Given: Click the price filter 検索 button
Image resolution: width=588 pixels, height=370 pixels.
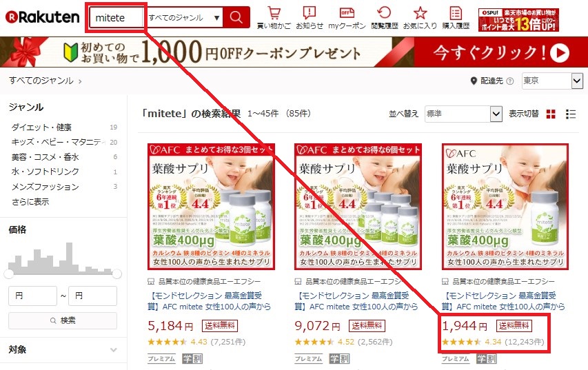Looking at the screenshot, I should pos(63,321).
